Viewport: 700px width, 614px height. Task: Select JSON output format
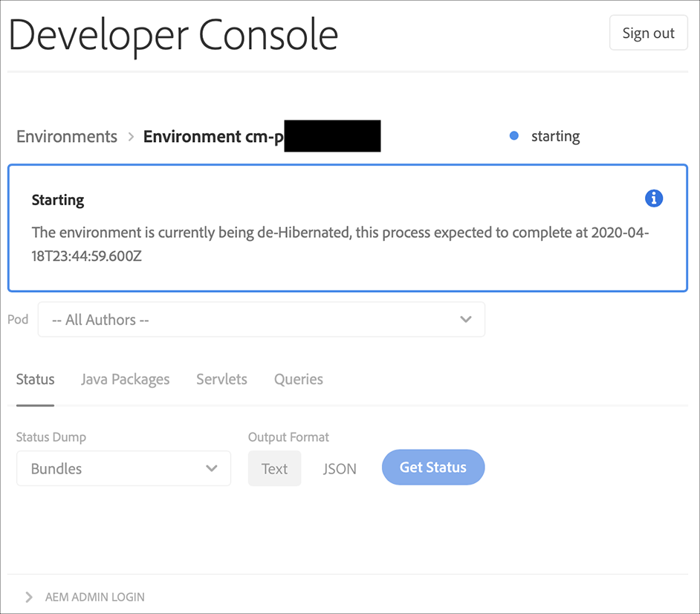(x=340, y=468)
